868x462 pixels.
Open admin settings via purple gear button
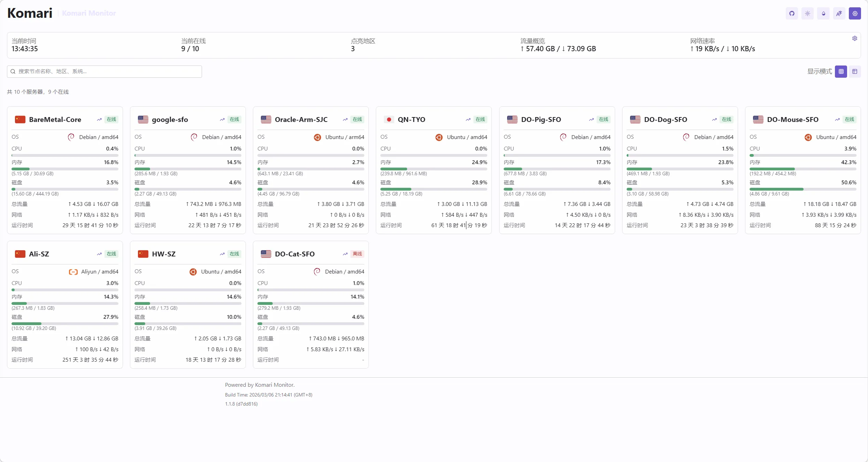[x=855, y=14]
